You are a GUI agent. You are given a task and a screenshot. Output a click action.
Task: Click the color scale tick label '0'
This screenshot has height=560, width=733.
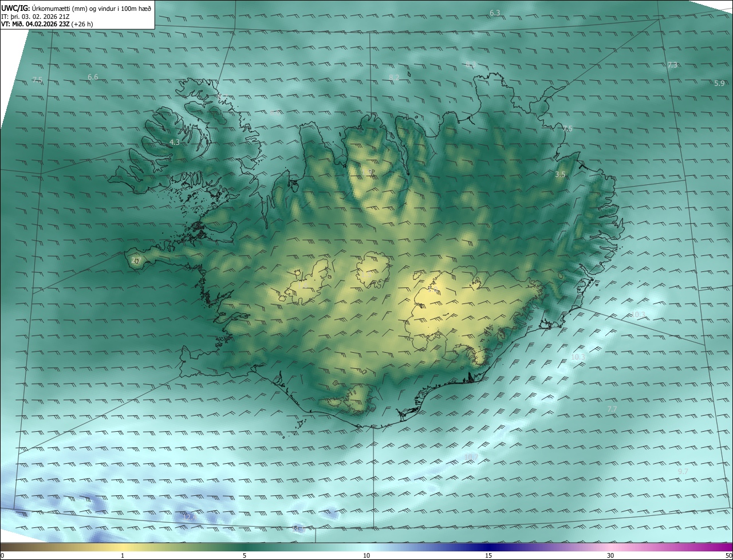pos(2,556)
